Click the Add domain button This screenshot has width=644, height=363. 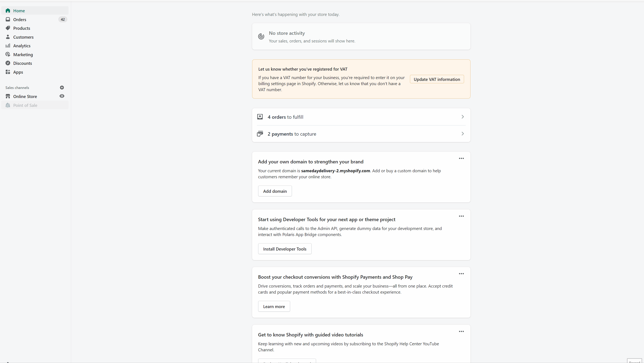tap(275, 191)
